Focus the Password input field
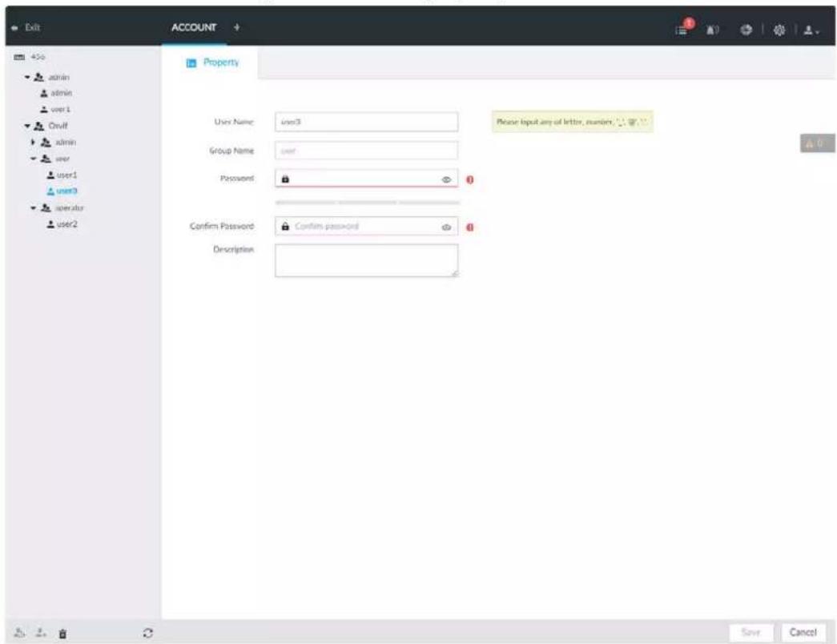This screenshot has width=837, height=644. (x=366, y=179)
